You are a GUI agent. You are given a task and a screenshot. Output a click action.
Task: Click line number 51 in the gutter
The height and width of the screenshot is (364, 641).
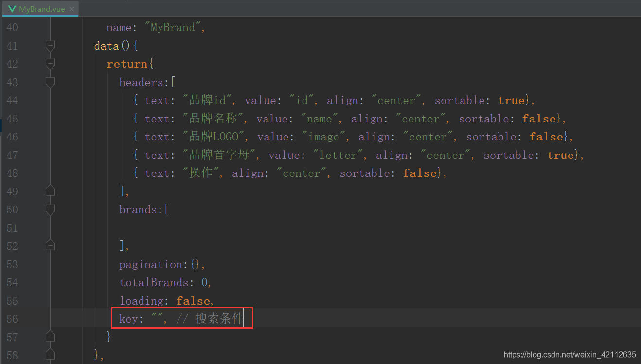coord(12,228)
